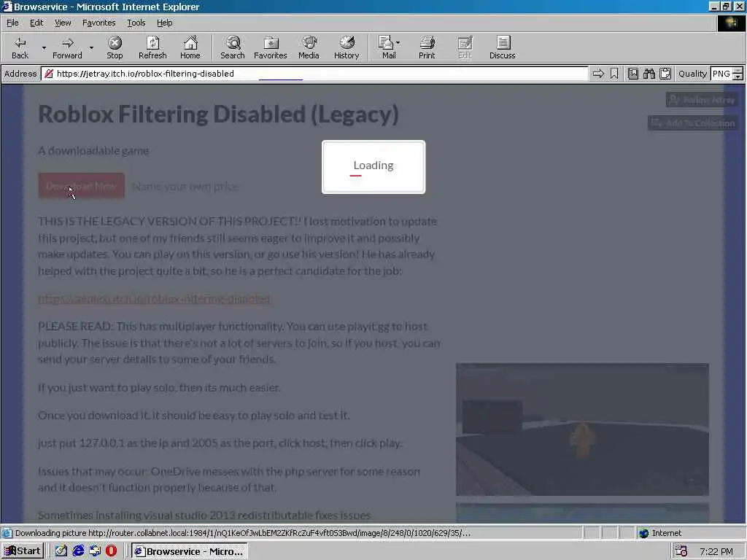Open the History toolbar icon

(x=347, y=47)
